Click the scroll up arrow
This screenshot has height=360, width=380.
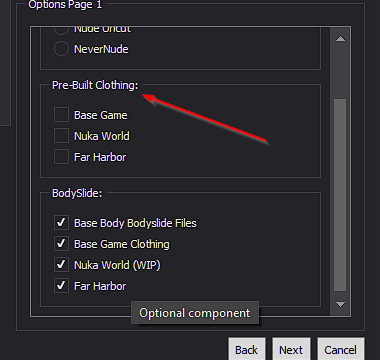340,39
